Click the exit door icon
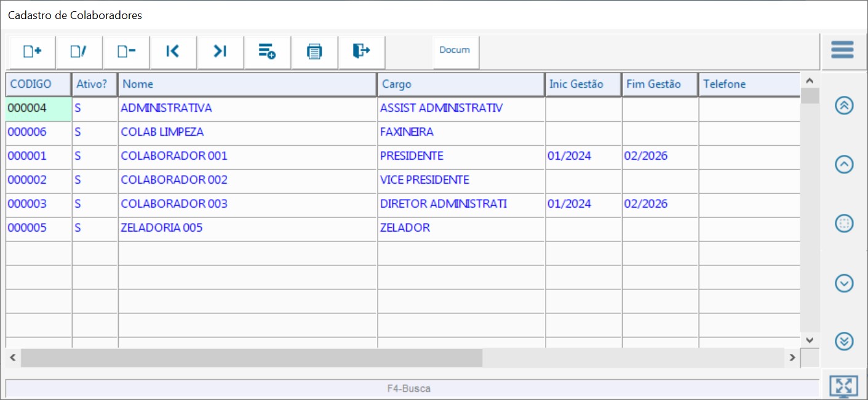868x400 pixels. tap(362, 52)
